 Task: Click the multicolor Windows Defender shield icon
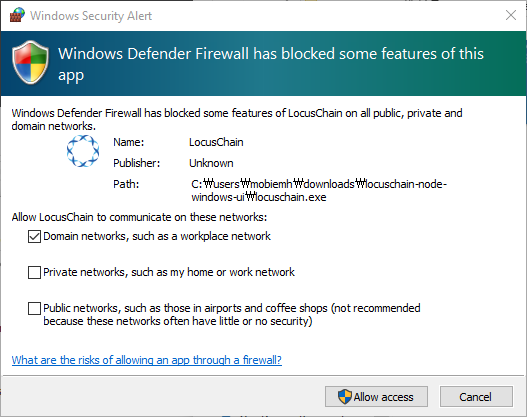[31, 62]
